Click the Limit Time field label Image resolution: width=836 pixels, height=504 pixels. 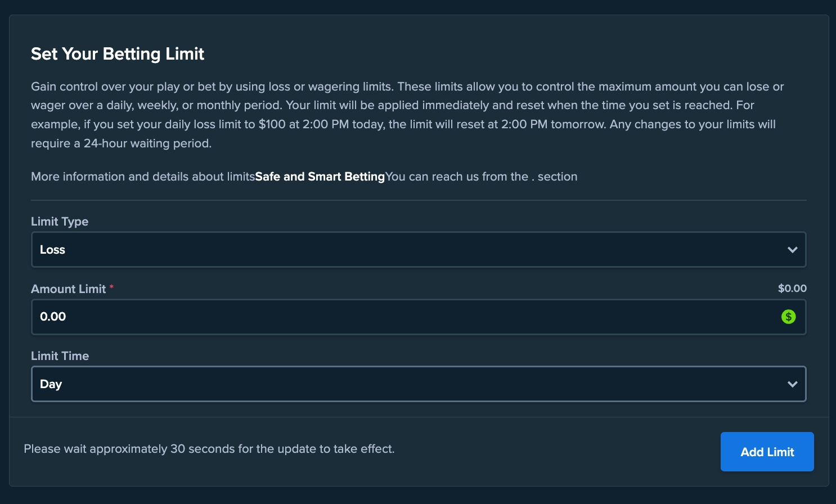coord(60,356)
